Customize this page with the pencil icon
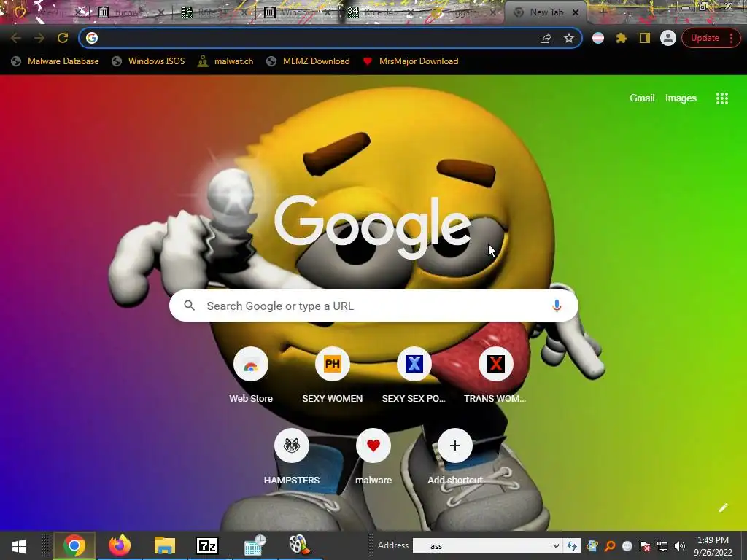This screenshot has height=560, width=747. tap(723, 507)
